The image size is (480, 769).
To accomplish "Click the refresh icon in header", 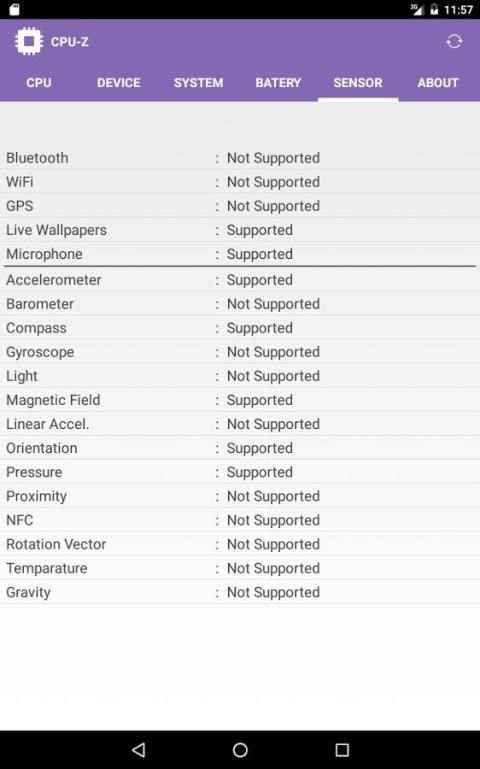I will point(454,42).
